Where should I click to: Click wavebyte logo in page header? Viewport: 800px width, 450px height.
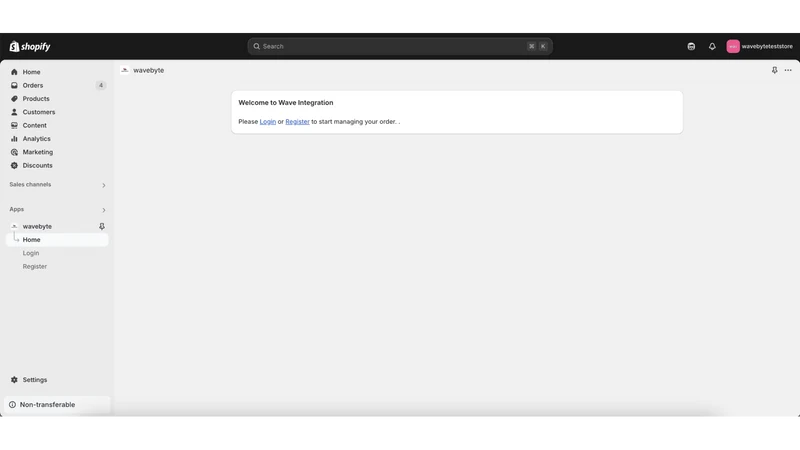pos(125,70)
